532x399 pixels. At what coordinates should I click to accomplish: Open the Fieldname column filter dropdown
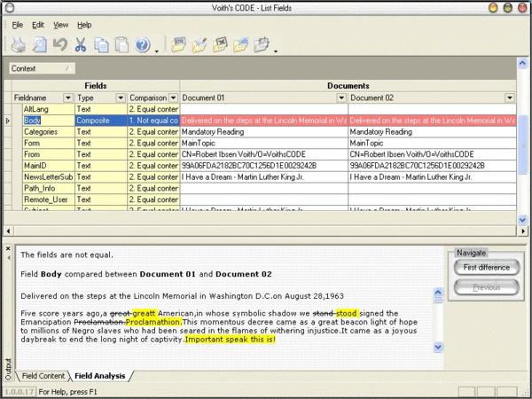pos(68,98)
